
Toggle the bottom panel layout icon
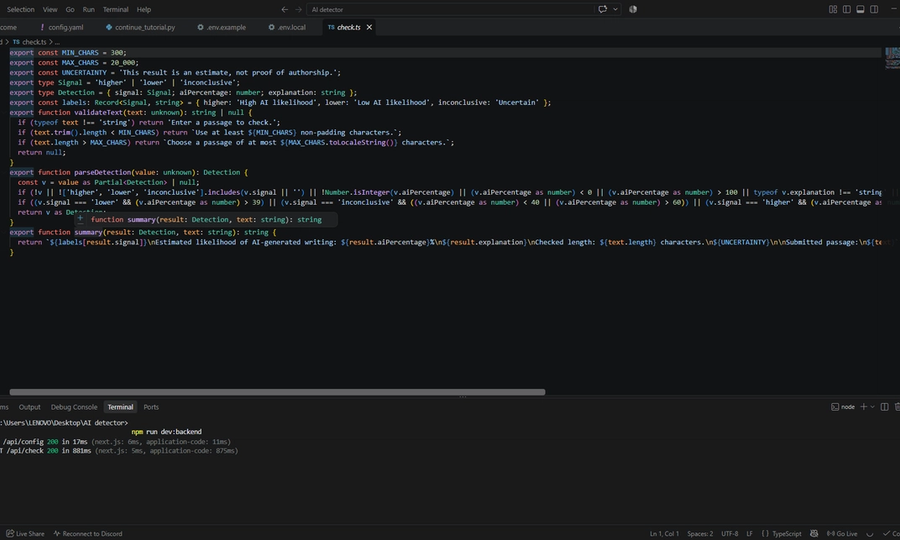click(860, 9)
